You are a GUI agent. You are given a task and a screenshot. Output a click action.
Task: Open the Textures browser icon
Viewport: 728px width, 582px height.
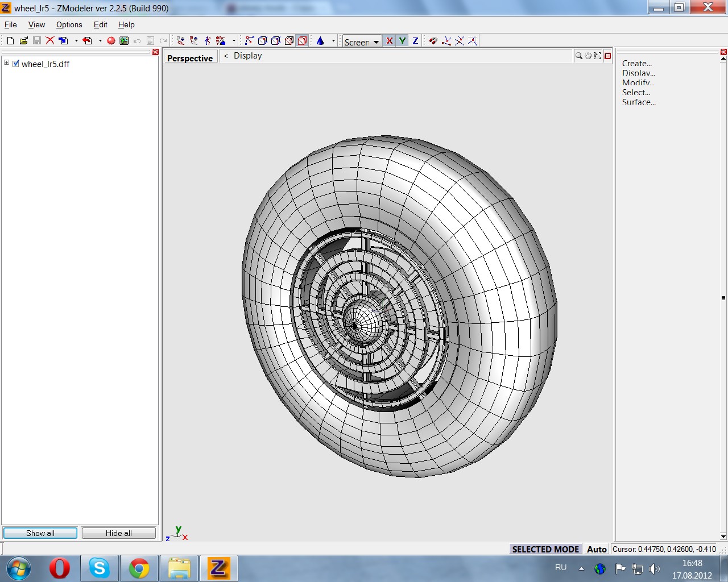[x=124, y=41]
